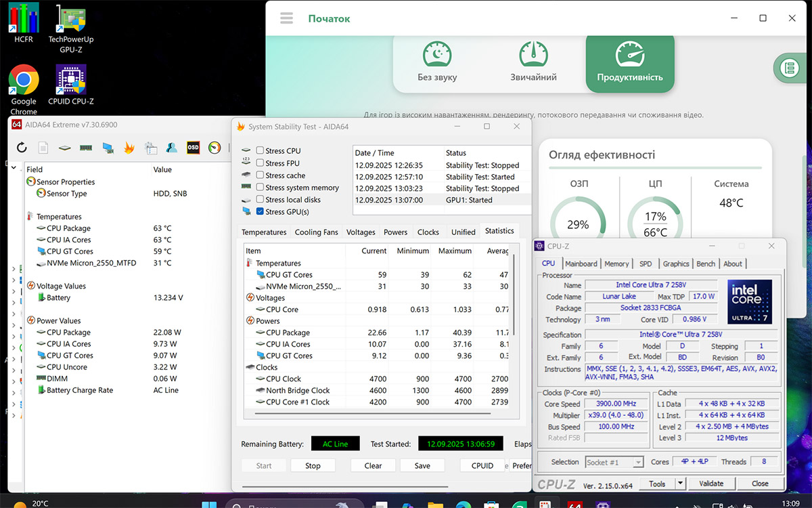The image size is (812, 508).
Task: Enable the Stress system memory checkbox
Action: (260, 188)
